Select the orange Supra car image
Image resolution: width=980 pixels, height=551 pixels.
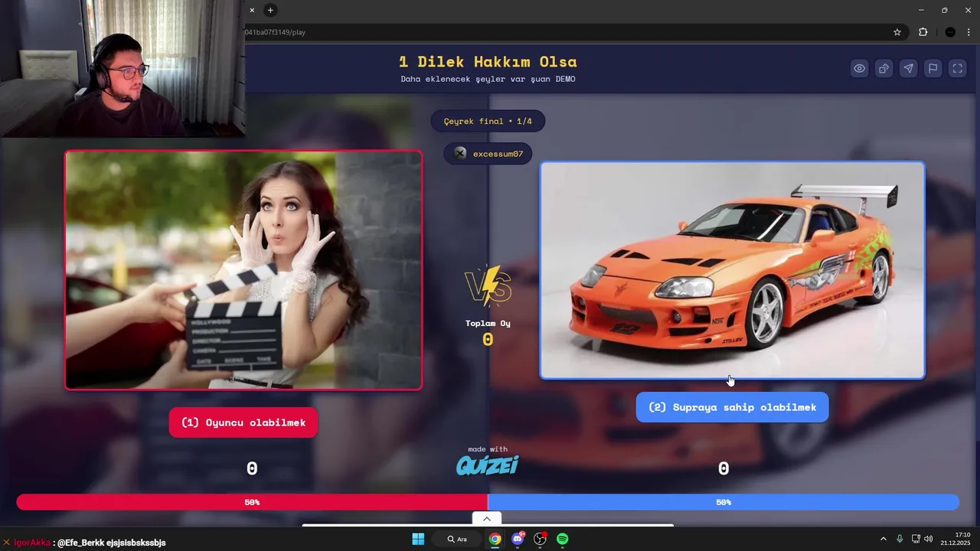point(733,270)
